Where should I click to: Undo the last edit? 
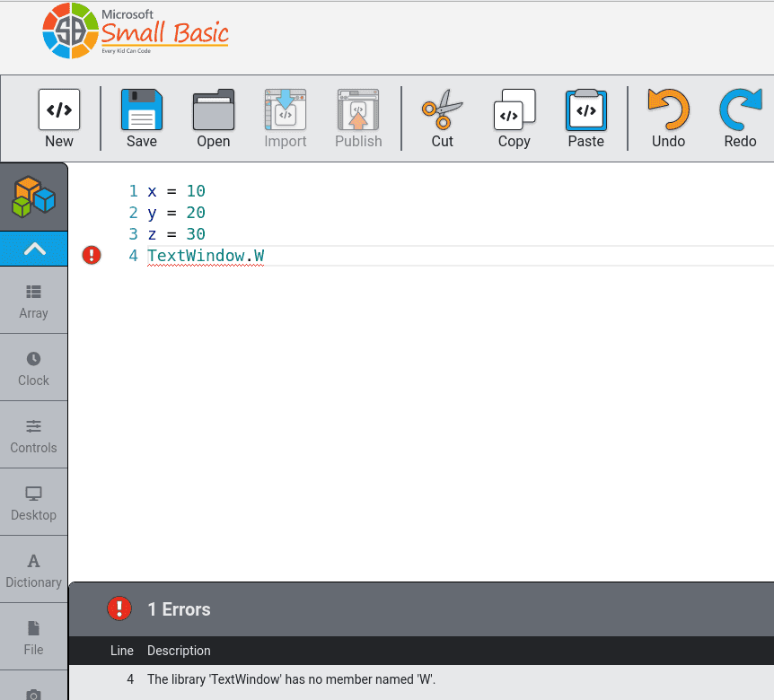click(x=668, y=109)
